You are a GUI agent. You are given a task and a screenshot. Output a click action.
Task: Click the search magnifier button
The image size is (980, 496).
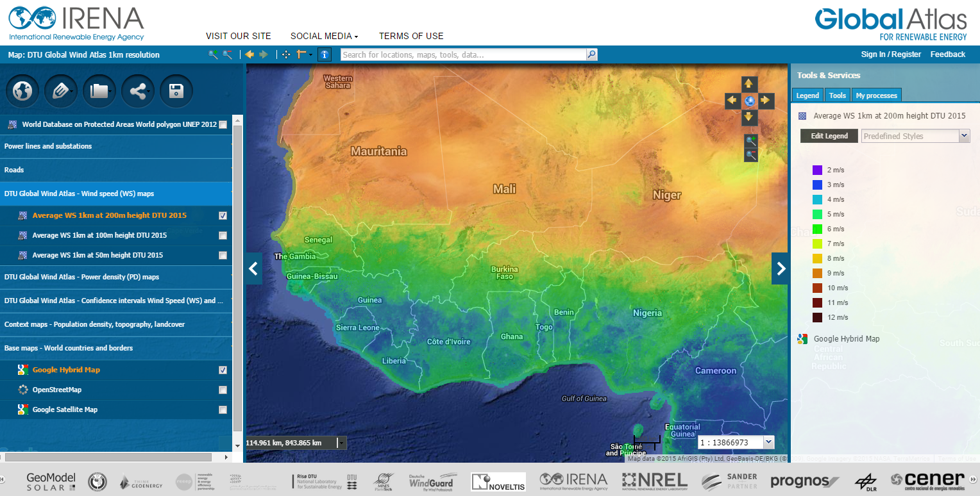[591, 54]
